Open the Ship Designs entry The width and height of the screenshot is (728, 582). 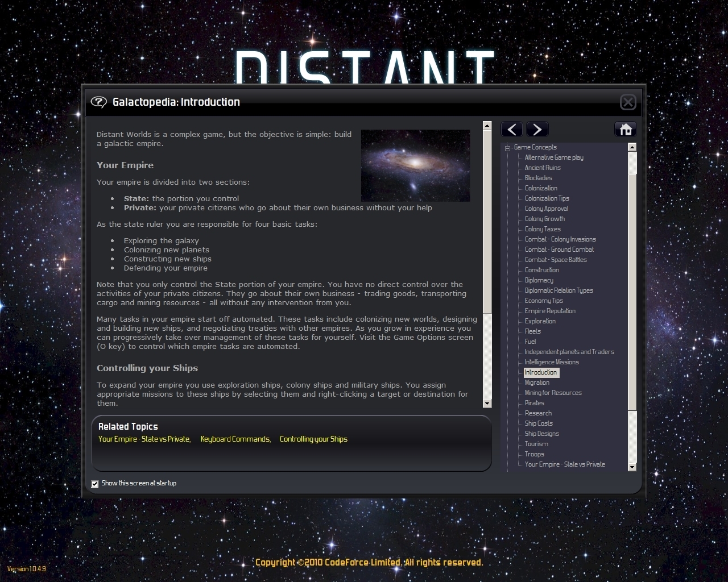pos(541,434)
